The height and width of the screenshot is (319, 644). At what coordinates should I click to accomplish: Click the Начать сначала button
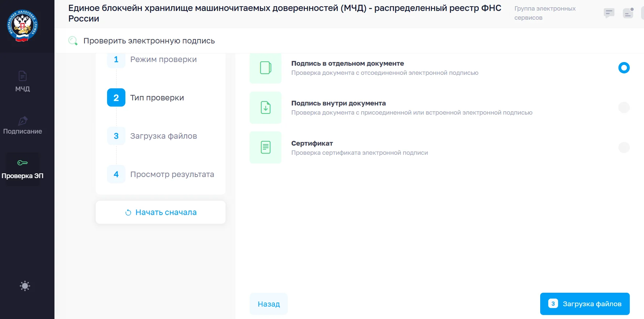pos(160,212)
